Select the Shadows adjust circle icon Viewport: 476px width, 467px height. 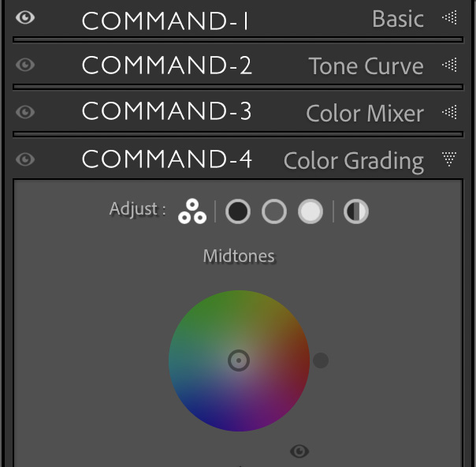click(x=238, y=211)
